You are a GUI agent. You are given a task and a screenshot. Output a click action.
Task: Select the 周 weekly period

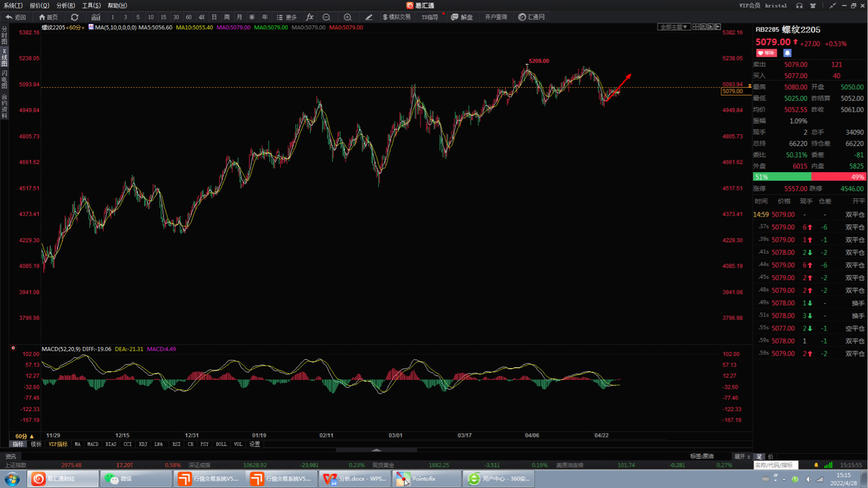pos(227,17)
